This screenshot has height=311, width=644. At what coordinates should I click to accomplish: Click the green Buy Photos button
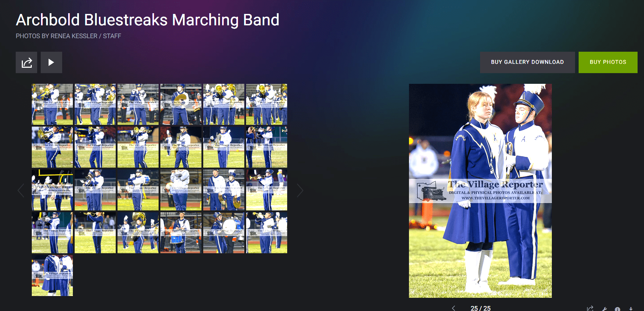pyautogui.click(x=608, y=62)
